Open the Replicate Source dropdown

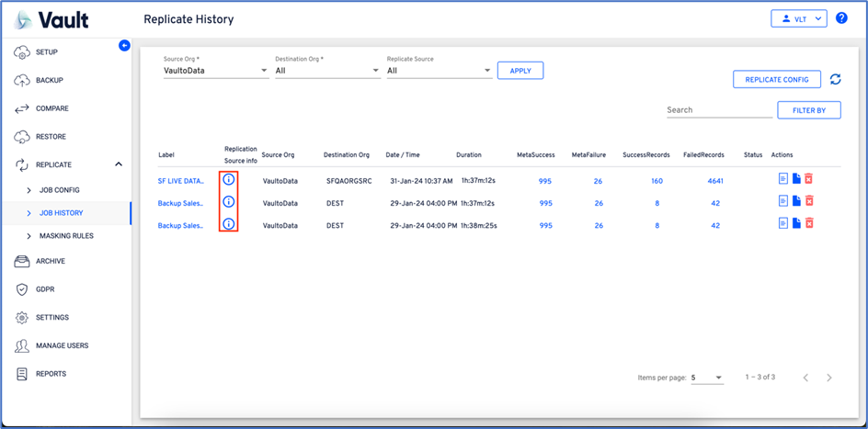(440, 71)
